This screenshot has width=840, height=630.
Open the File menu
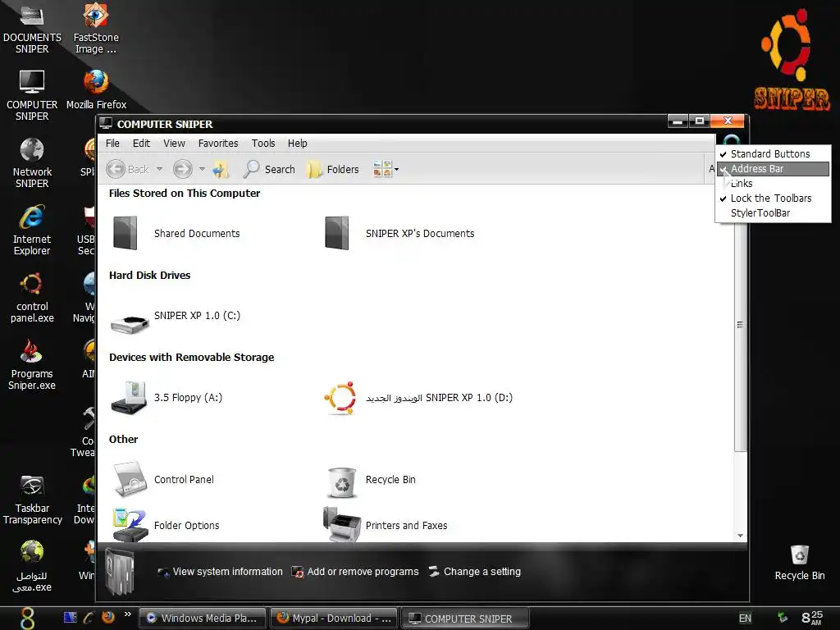(x=112, y=143)
